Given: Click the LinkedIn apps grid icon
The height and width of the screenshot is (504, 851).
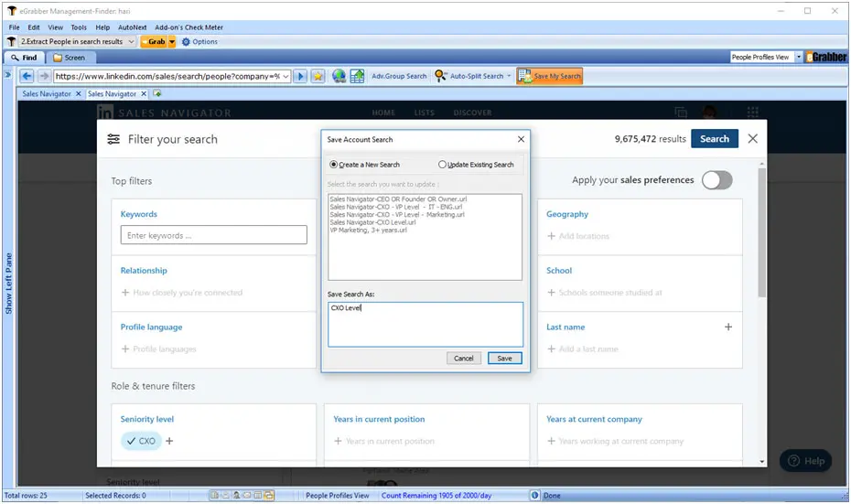Looking at the screenshot, I should tap(753, 113).
